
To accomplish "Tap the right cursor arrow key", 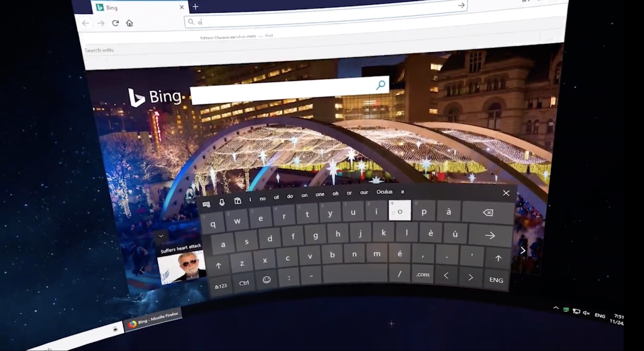I will (470, 277).
